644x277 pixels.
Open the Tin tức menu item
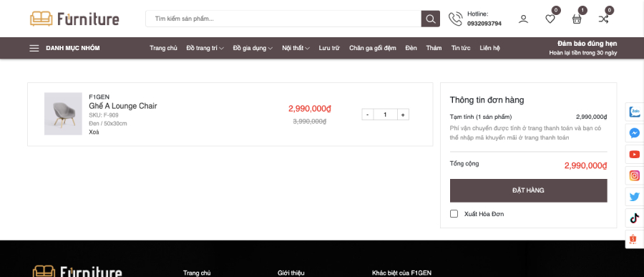pyautogui.click(x=461, y=48)
